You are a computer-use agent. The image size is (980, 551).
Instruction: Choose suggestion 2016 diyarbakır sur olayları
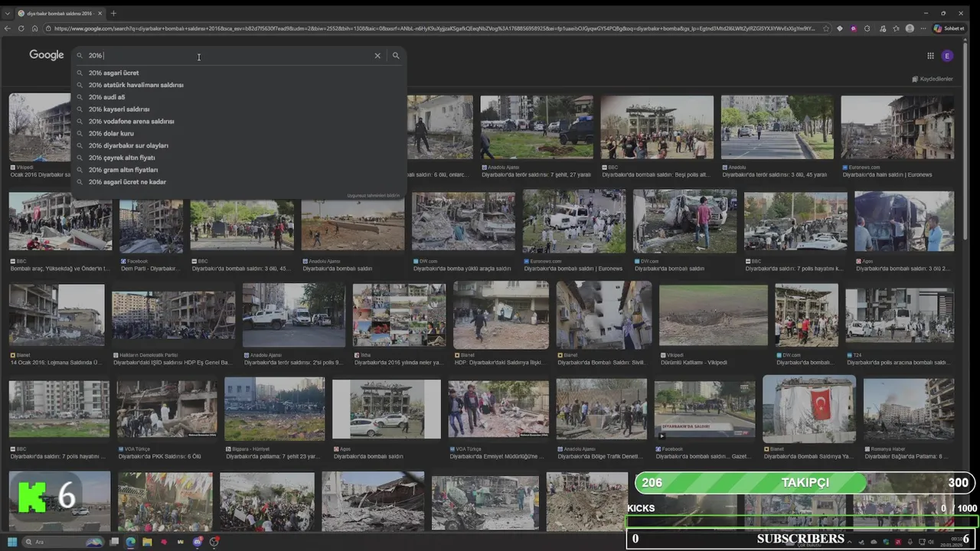pos(237,145)
